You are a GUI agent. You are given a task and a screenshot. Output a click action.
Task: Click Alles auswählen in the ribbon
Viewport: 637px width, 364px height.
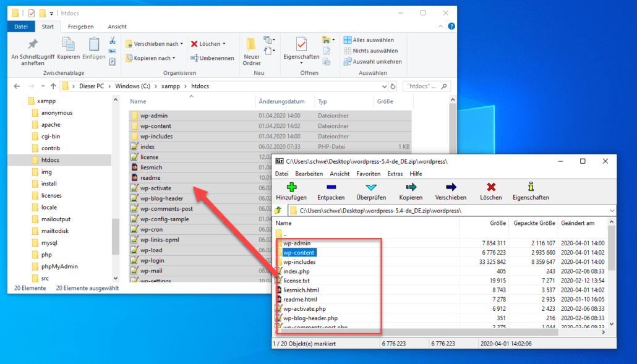point(372,40)
